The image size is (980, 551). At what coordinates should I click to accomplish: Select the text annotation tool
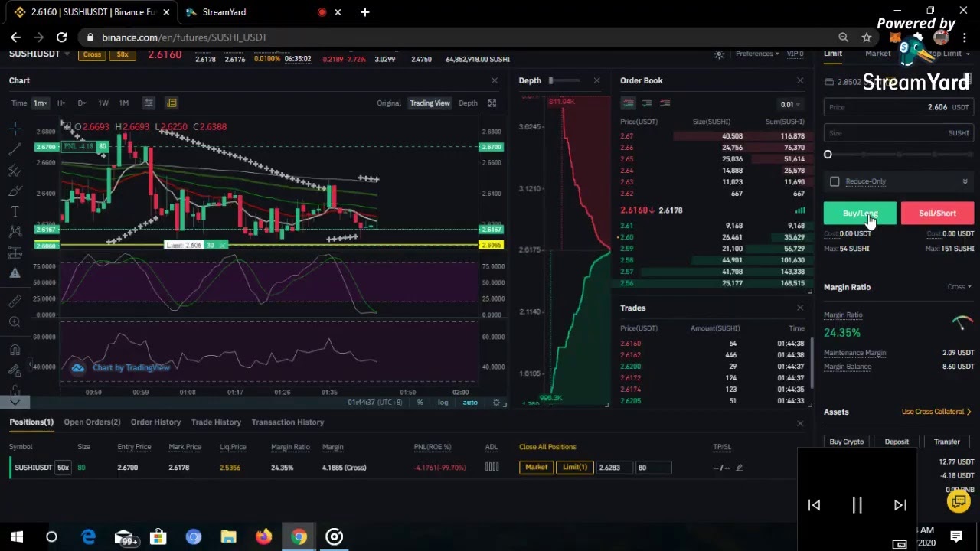click(15, 211)
